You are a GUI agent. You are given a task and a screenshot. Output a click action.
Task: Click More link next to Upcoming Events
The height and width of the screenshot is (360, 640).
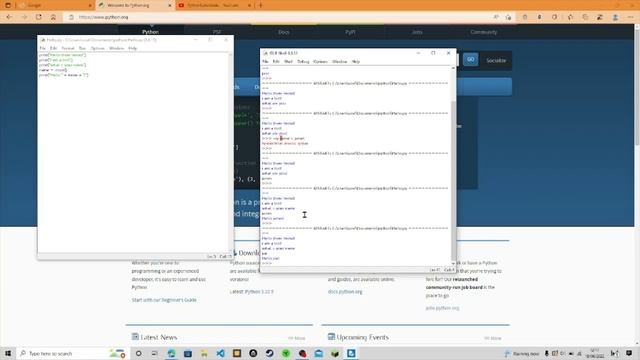[x=493, y=338]
